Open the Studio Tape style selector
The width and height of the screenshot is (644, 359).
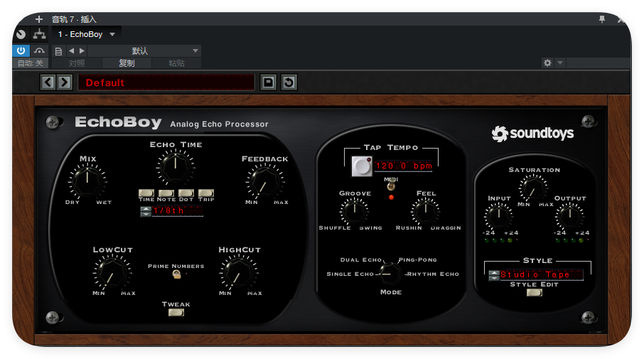tap(542, 275)
